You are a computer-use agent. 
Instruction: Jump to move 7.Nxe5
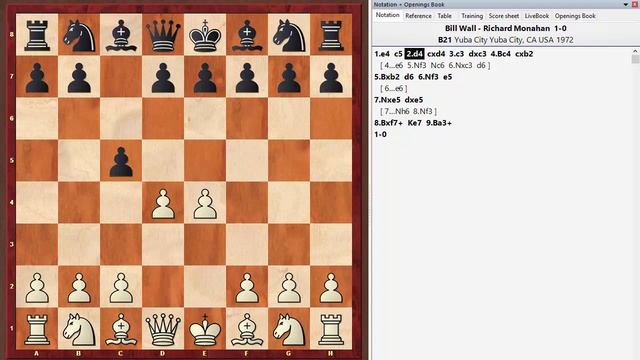coord(387,100)
